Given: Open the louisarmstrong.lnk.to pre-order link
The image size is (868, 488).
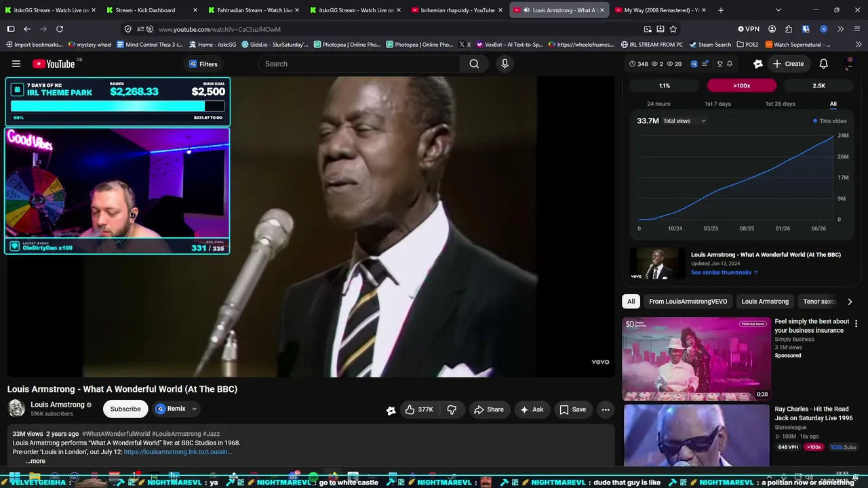Looking at the screenshot, I should point(178,452).
